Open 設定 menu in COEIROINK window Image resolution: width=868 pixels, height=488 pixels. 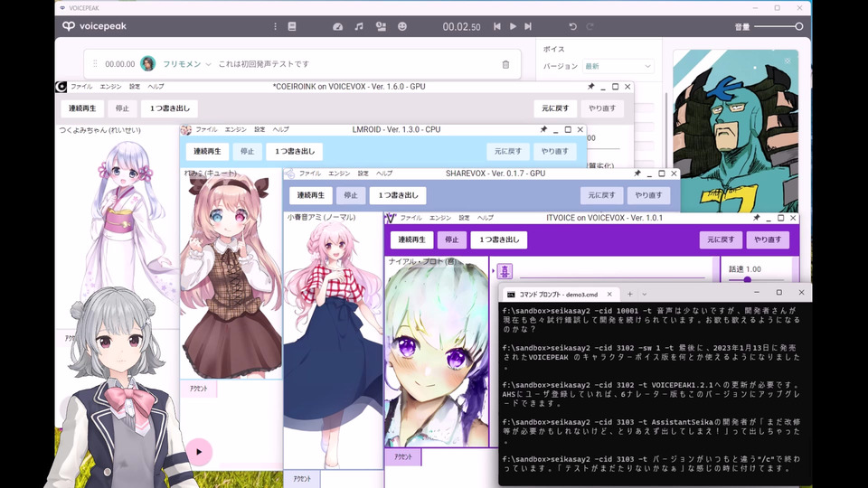coord(135,87)
